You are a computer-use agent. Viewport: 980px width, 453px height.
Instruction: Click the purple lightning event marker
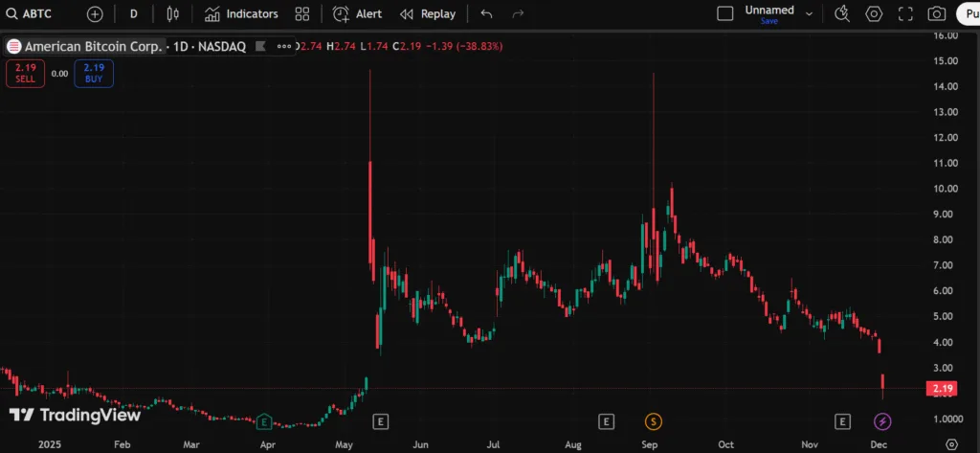882,421
